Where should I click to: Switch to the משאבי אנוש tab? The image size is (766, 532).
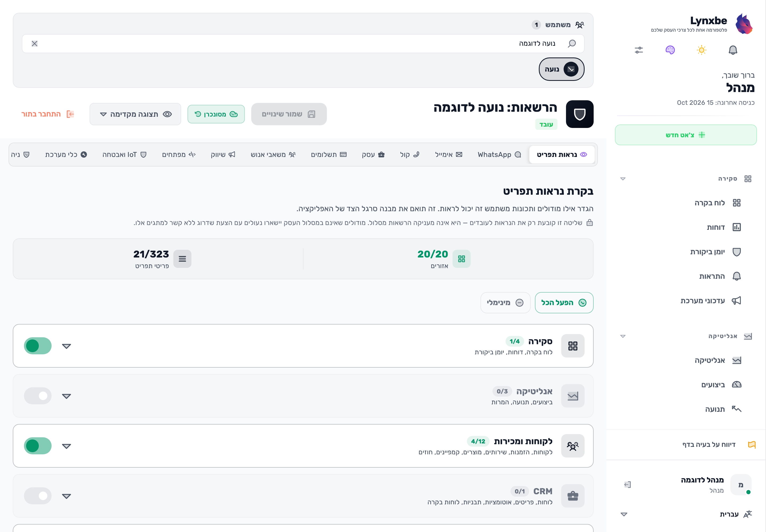273,155
